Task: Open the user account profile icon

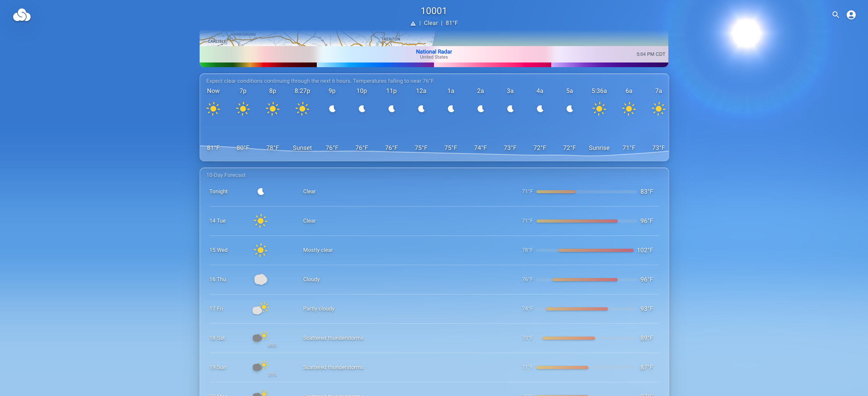Action: pyautogui.click(x=851, y=15)
